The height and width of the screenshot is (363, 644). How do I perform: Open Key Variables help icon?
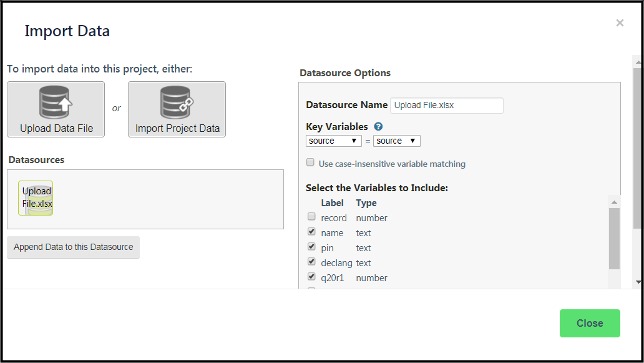(x=378, y=127)
